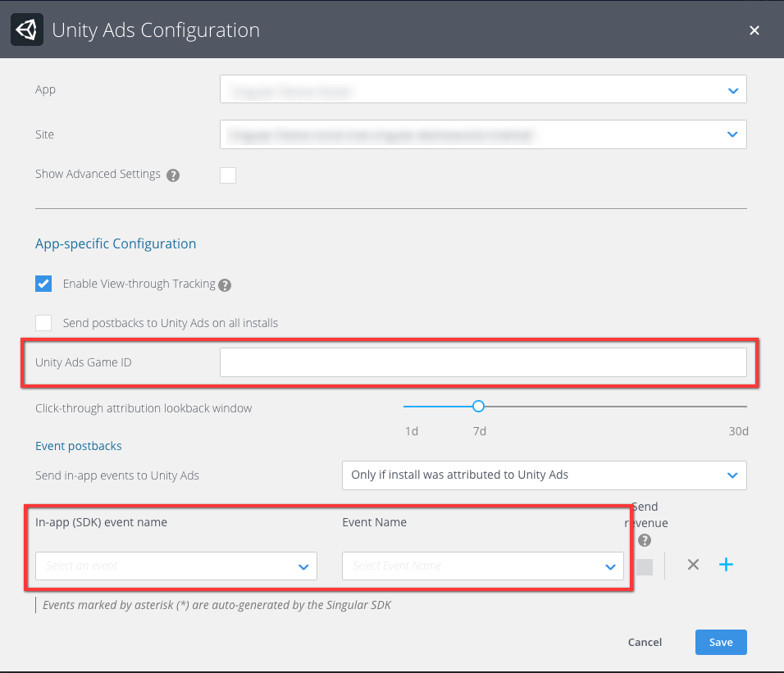Image resolution: width=784 pixels, height=673 pixels.
Task: Click the 7d label on lookback slider
Action: coord(480,431)
